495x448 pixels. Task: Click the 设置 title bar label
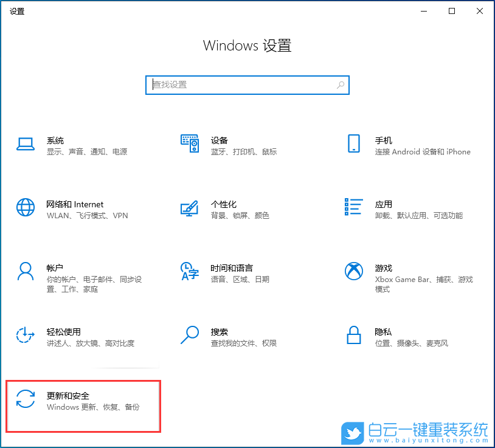[17, 10]
